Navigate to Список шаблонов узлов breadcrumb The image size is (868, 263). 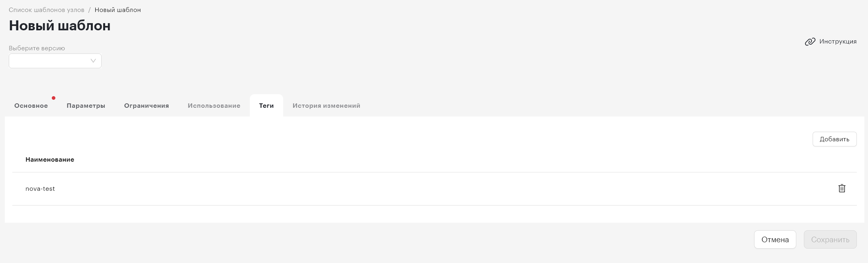point(47,10)
